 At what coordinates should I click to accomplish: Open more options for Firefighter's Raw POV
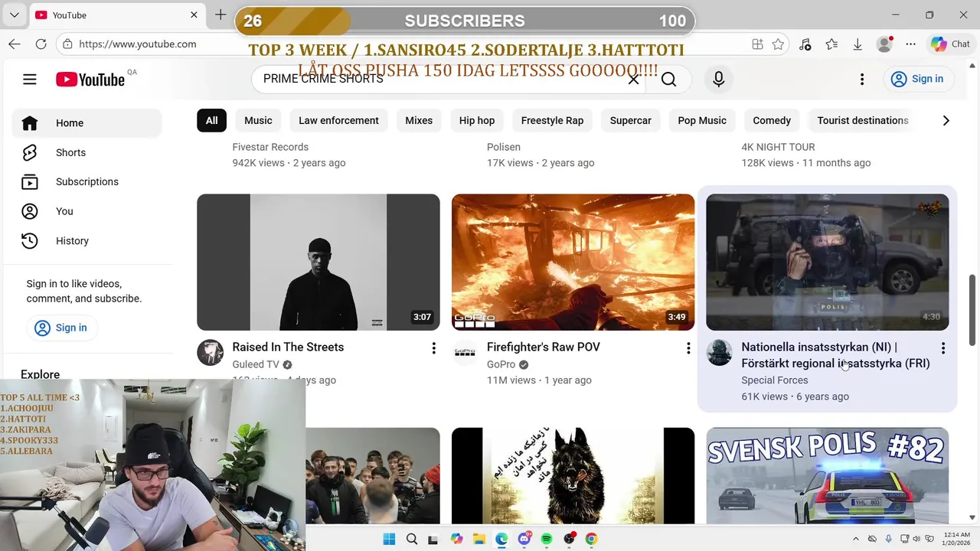688,348
